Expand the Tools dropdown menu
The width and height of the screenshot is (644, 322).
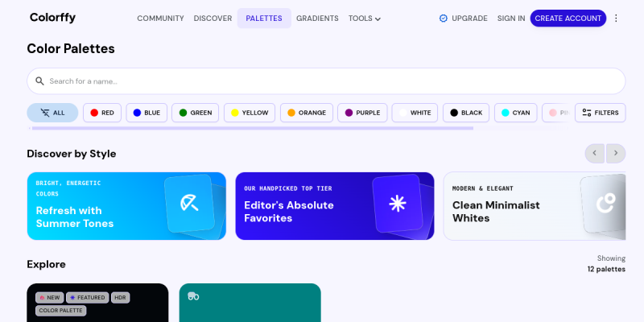[365, 19]
